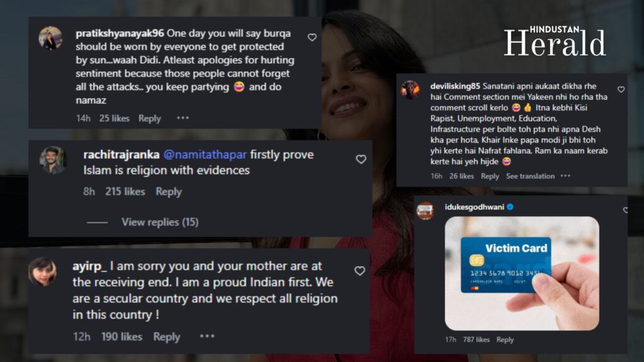This screenshot has width=644, height=362.
Task: Reply to pratikshyanayak96's comment
Action: (150, 118)
